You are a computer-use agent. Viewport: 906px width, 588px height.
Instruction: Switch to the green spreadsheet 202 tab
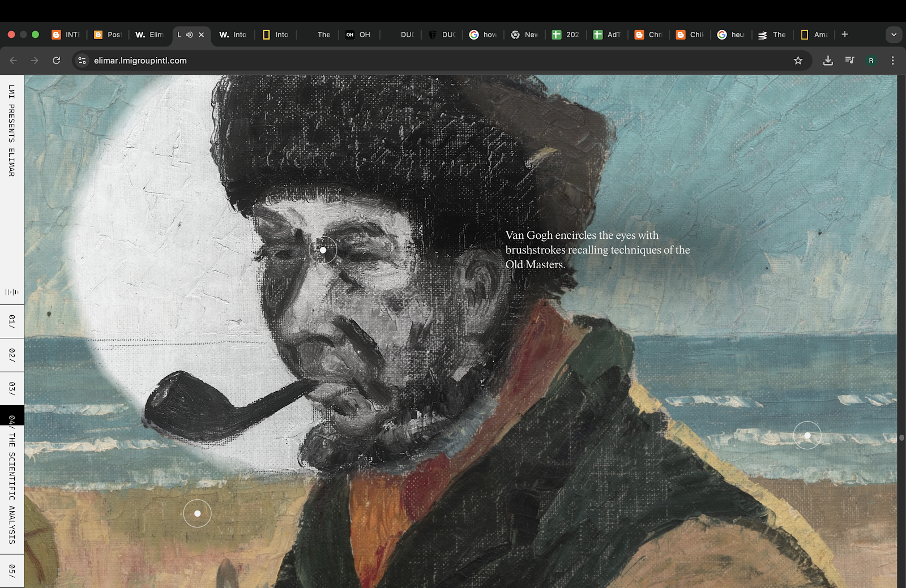(566, 35)
